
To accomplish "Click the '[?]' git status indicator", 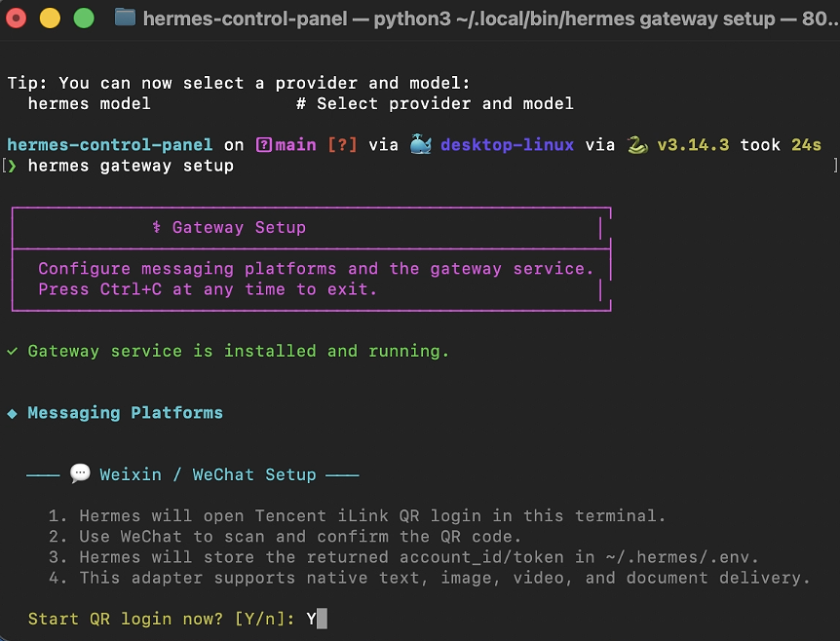I will point(342,144).
